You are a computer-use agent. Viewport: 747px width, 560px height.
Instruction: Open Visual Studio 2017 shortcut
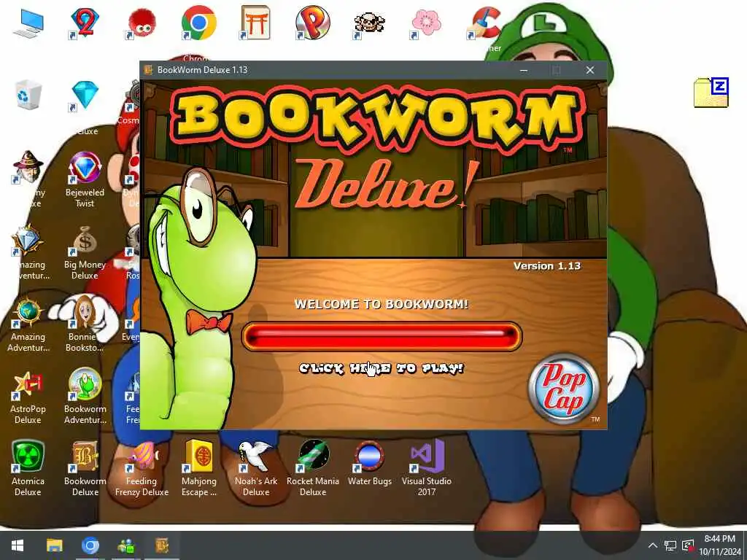426,468
